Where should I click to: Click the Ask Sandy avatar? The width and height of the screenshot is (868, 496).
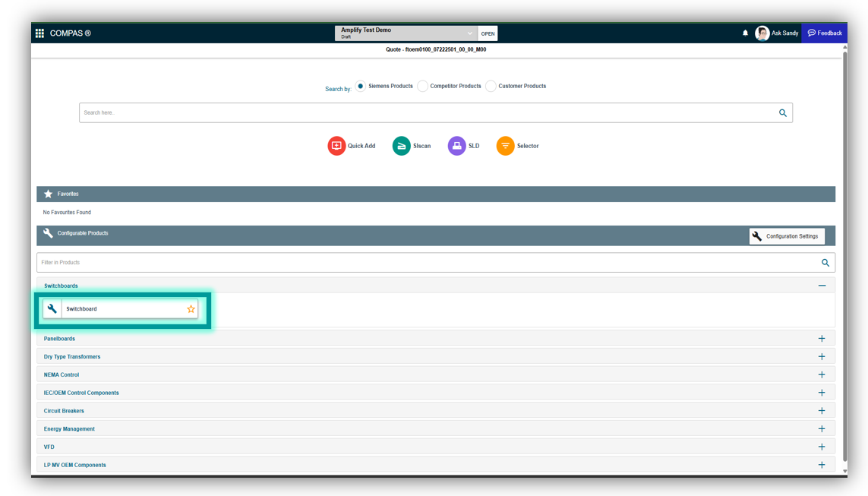[762, 33]
